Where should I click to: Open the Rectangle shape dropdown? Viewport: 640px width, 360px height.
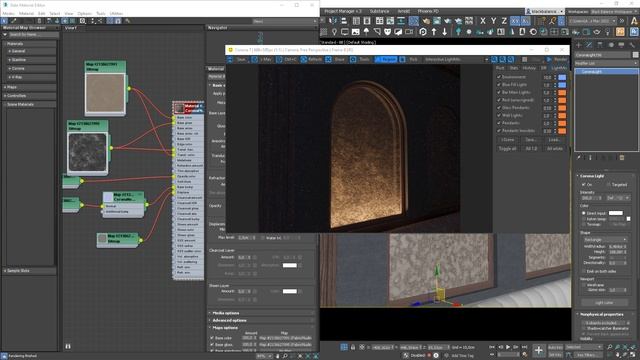click(604, 240)
